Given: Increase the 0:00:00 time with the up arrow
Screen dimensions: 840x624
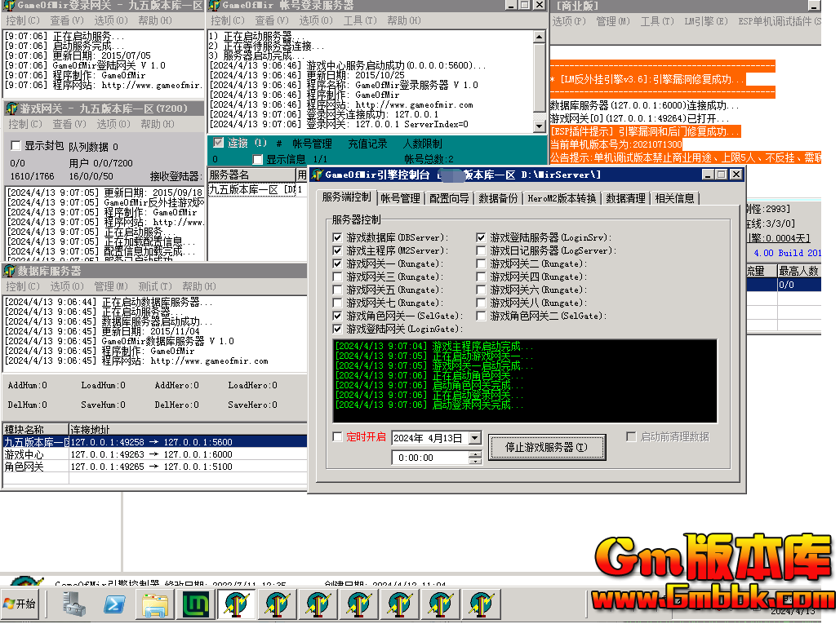Looking at the screenshot, I should tap(475, 454).
